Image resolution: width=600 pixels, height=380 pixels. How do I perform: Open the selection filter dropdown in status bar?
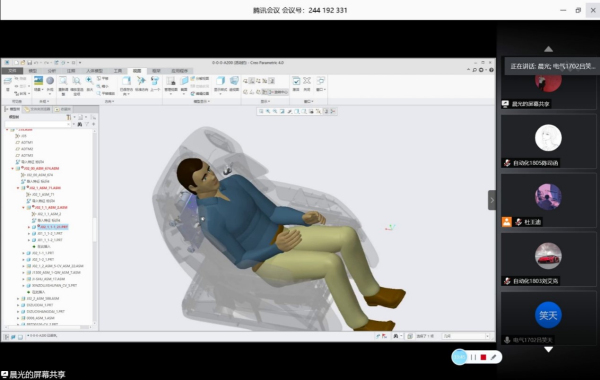pos(466,336)
